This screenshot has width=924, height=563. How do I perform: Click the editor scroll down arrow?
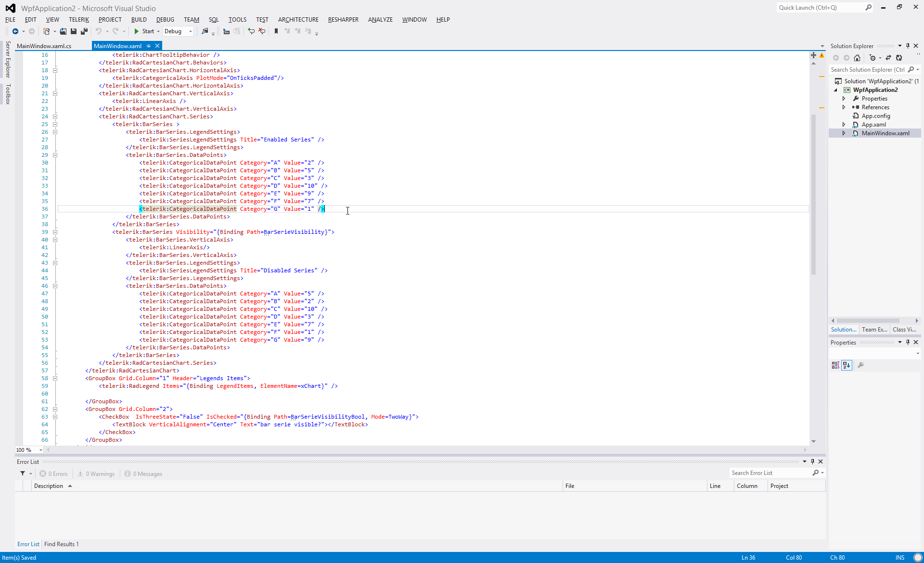pyautogui.click(x=813, y=441)
